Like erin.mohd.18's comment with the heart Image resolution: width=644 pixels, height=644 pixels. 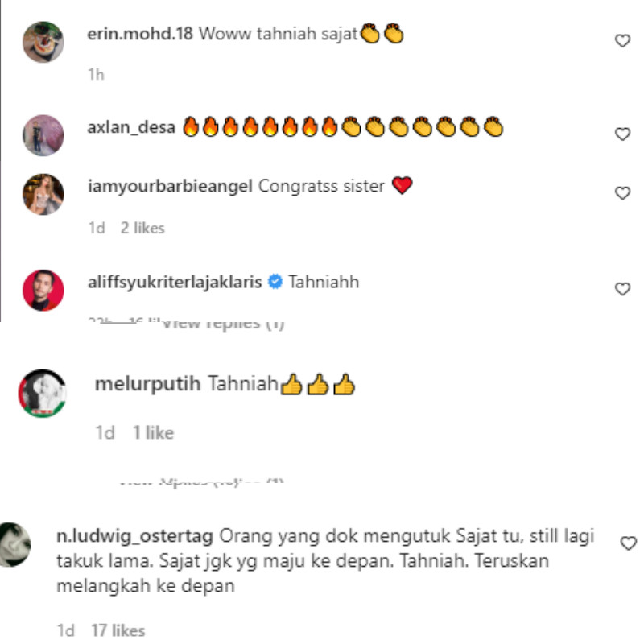(x=622, y=41)
